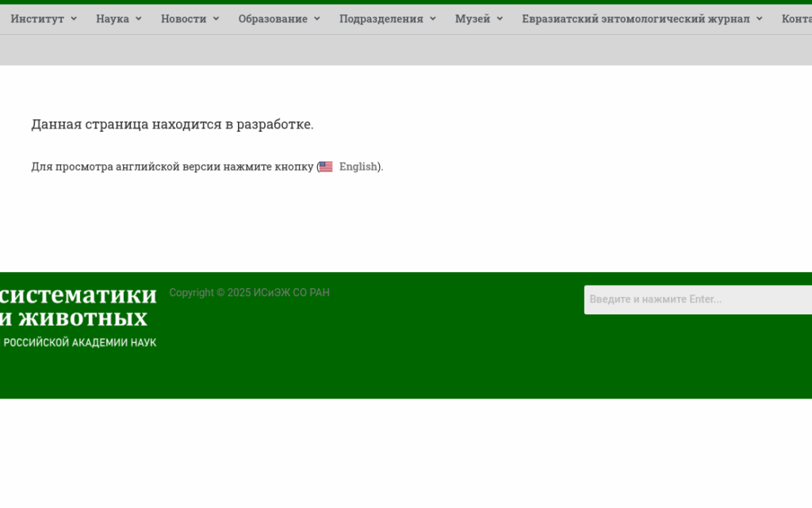Click the white institute logo in the footer
This screenshot has height=508, width=812.
[x=78, y=317]
